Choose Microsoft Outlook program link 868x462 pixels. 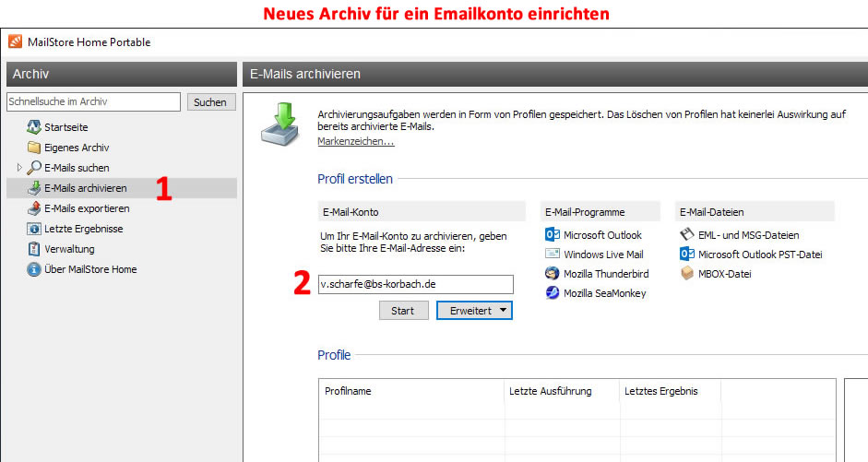pos(602,235)
